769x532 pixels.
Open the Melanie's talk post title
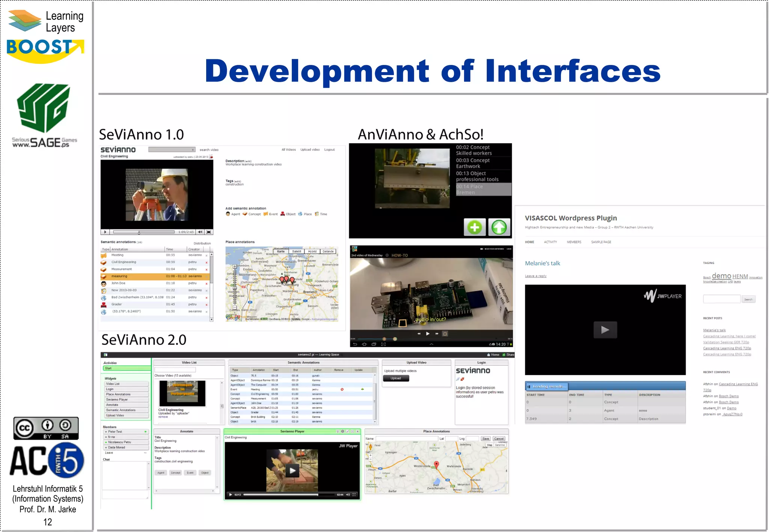542,263
